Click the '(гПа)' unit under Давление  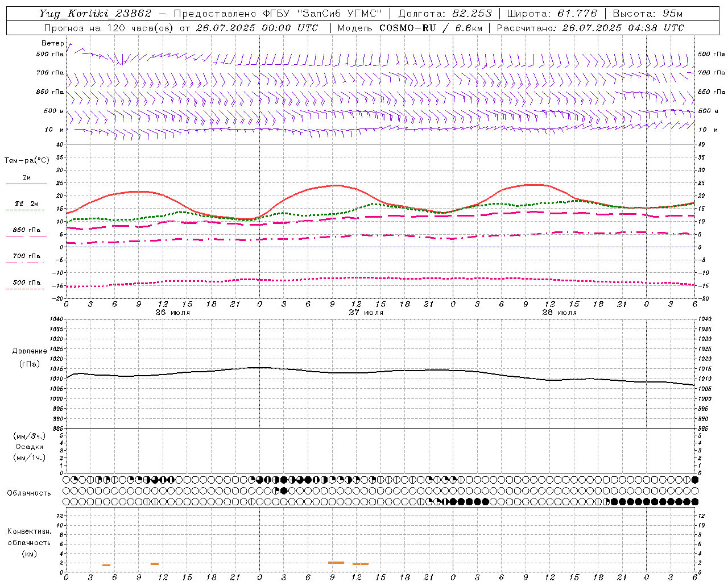[x=30, y=364]
